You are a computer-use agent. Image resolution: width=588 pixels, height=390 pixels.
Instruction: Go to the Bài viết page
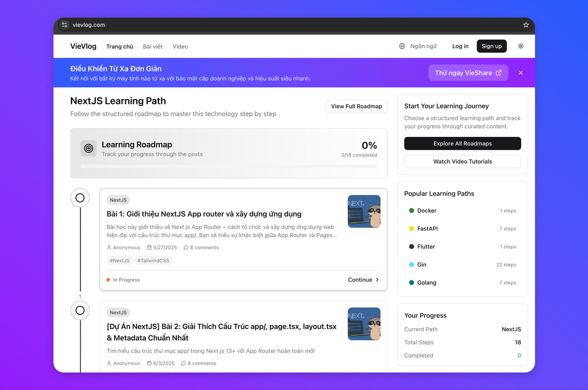[x=153, y=46]
